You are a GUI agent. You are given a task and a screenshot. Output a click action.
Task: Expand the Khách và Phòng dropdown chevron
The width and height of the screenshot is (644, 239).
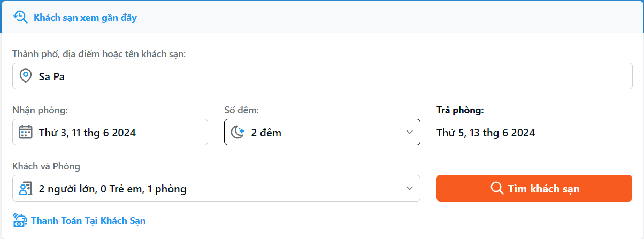pyautogui.click(x=410, y=188)
